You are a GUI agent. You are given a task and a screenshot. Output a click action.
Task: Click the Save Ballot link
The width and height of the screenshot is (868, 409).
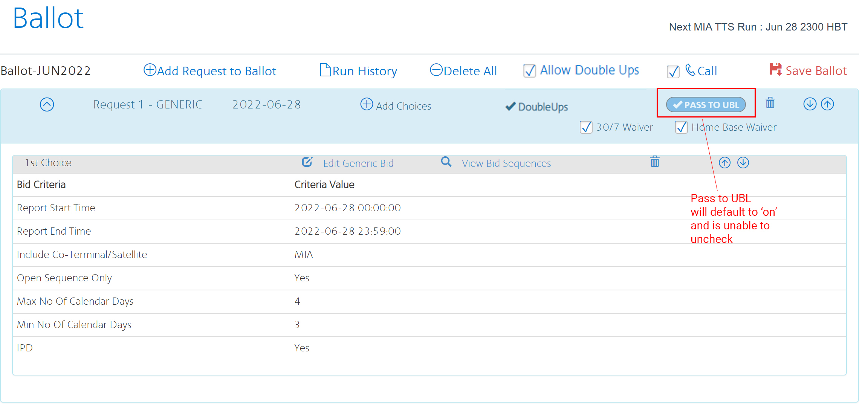pyautogui.click(x=816, y=71)
